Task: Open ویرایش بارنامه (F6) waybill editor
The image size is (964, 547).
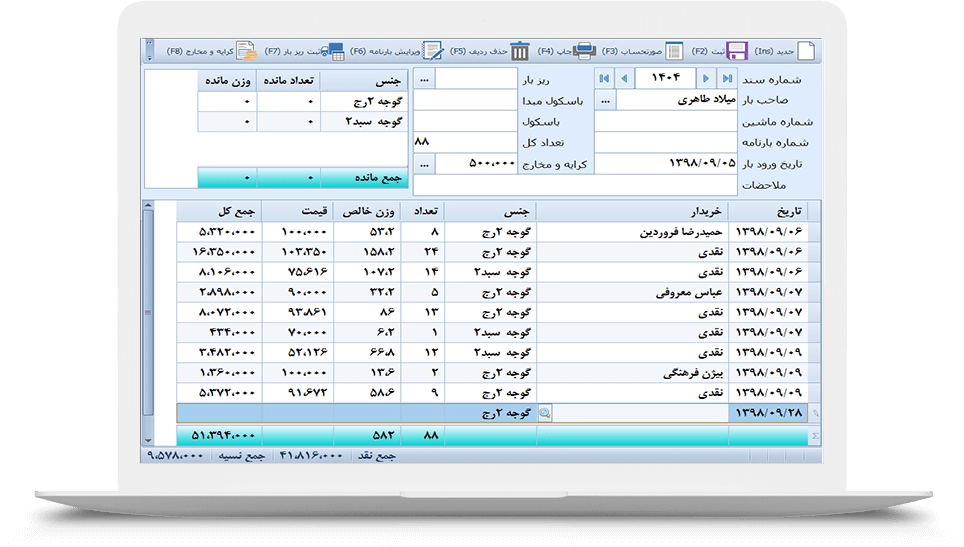Action: point(433,51)
